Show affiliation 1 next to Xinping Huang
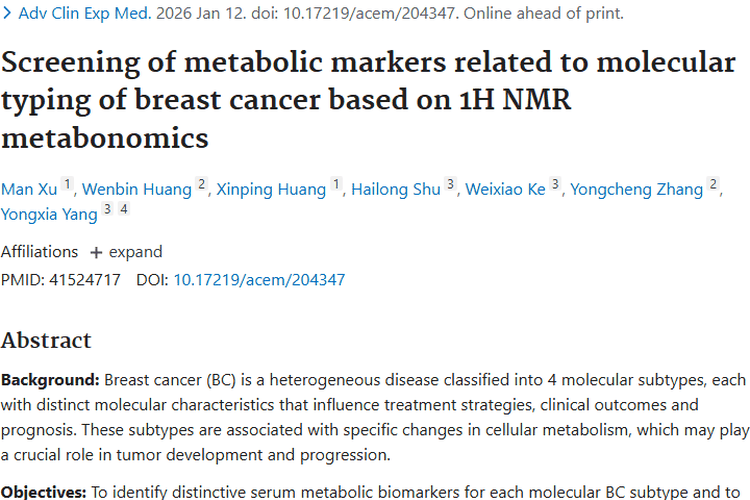 click(337, 184)
